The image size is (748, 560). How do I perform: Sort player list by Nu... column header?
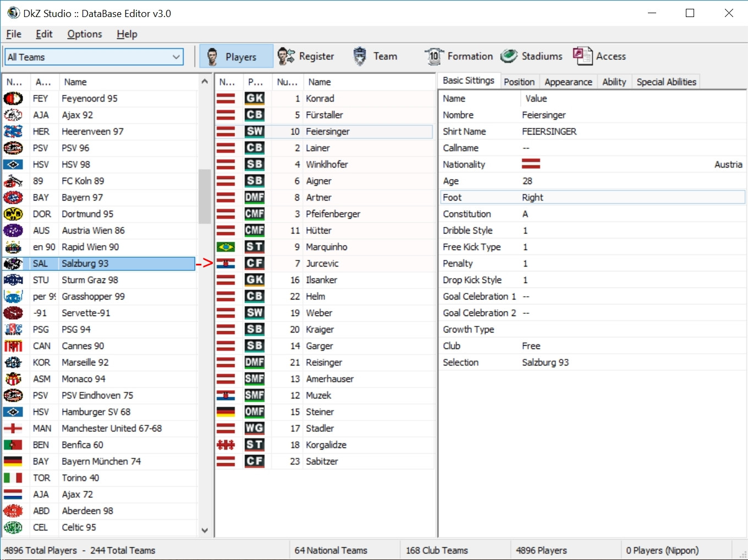click(287, 82)
